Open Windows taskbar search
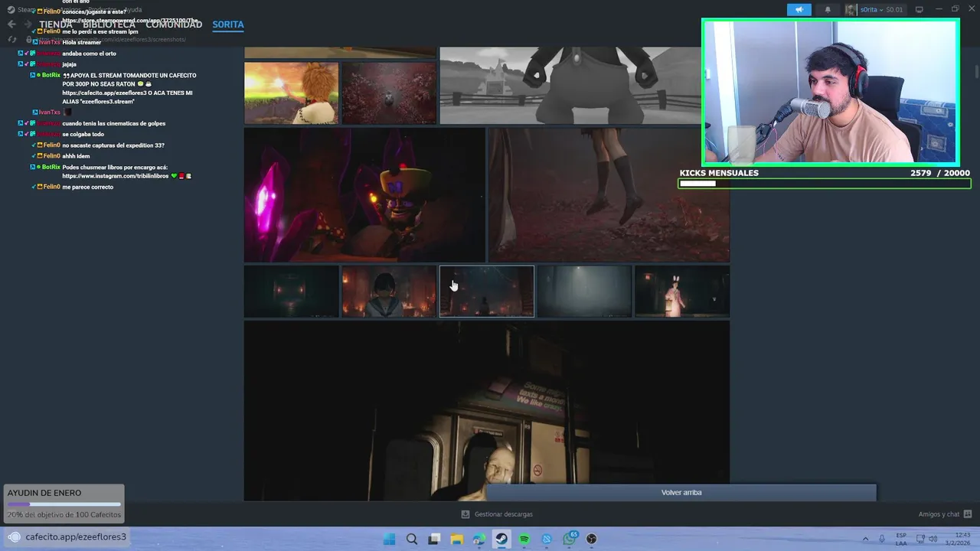Image resolution: width=980 pixels, height=551 pixels. 412,539
